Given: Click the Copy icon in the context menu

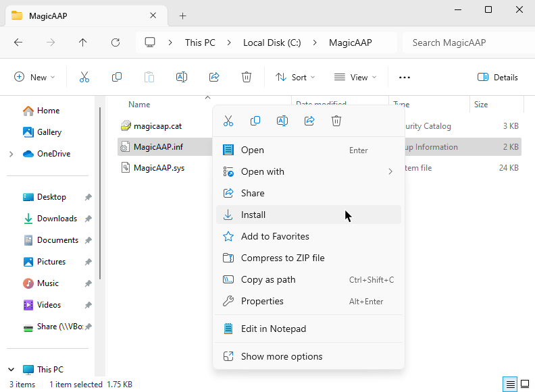Looking at the screenshot, I should pos(255,121).
